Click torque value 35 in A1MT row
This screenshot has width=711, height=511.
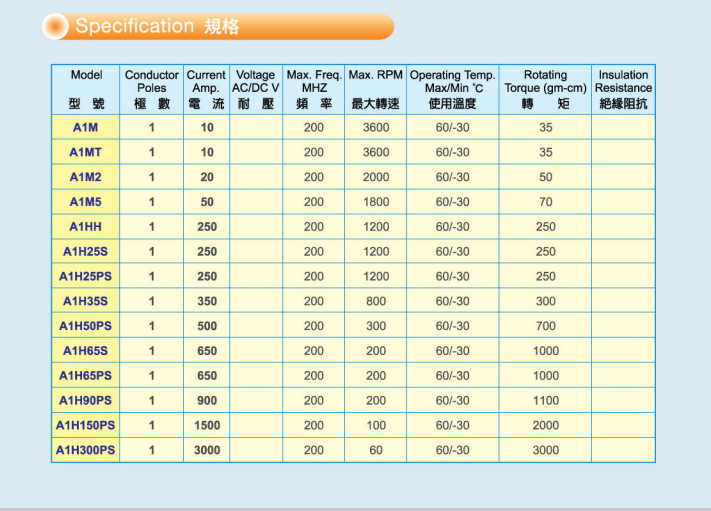(x=546, y=152)
